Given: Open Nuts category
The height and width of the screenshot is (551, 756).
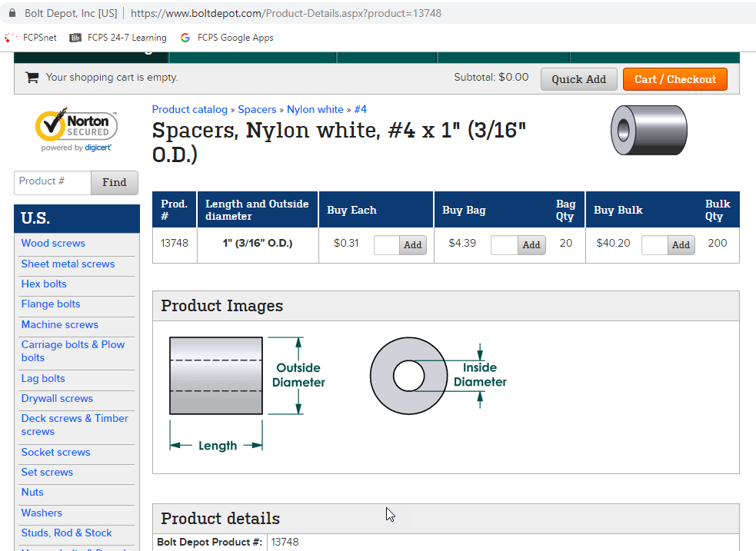Looking at the screenshot, I should tap(32, 493).
